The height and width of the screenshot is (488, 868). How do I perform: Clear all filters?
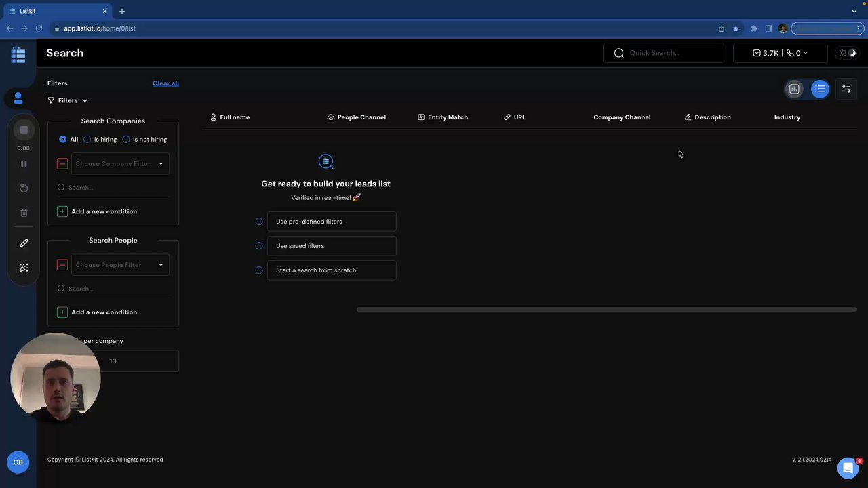coord(165,83)
